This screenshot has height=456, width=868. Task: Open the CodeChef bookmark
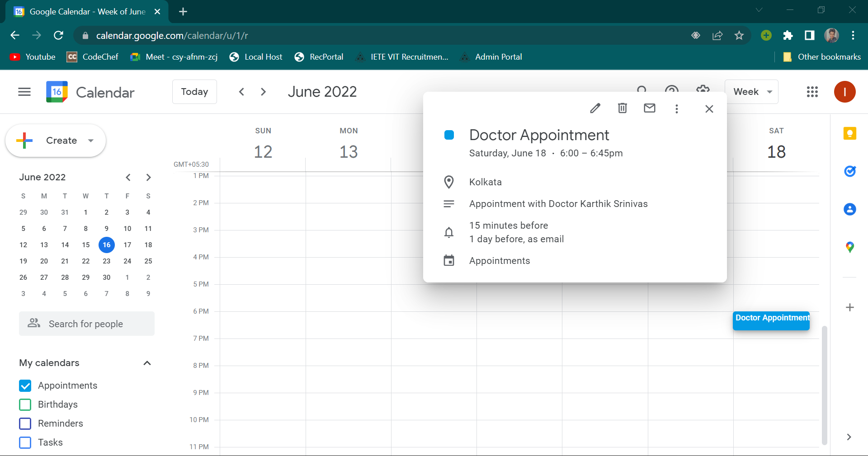92,56
